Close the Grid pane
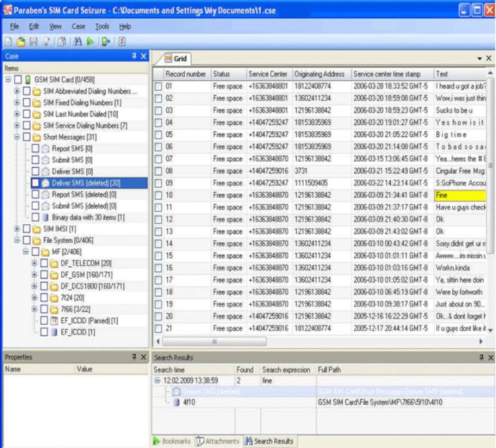The height and width of the screenshot is (448, 496). tap(489, 59)
